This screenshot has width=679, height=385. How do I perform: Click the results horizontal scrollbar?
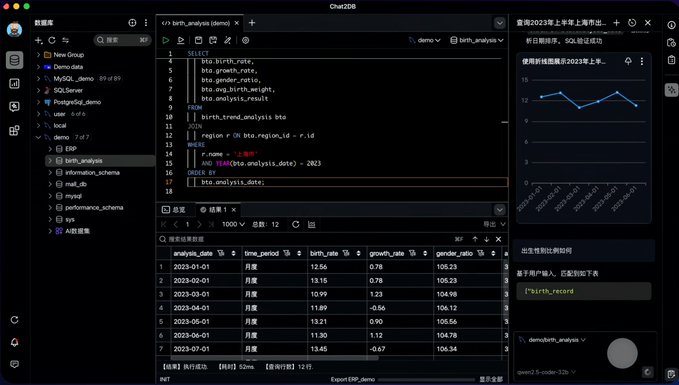tap(275, 358)
